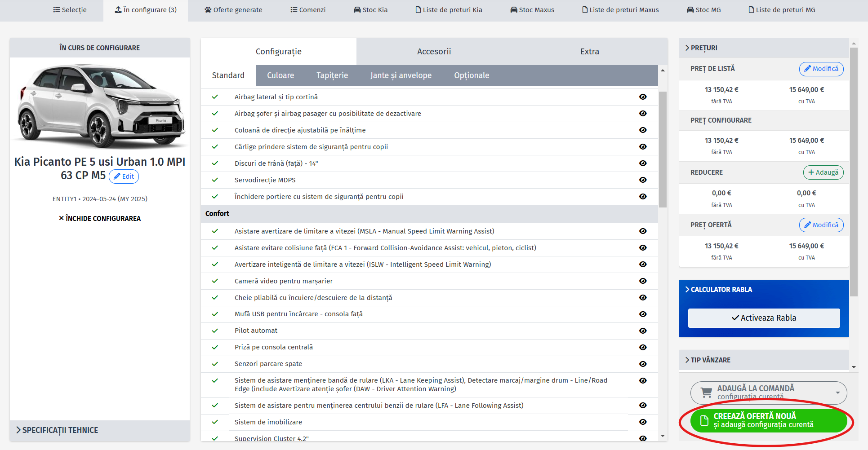Click list price 15 649,00 € cu TVA
This screenshot has width=868, height=450.
(806, 90)
